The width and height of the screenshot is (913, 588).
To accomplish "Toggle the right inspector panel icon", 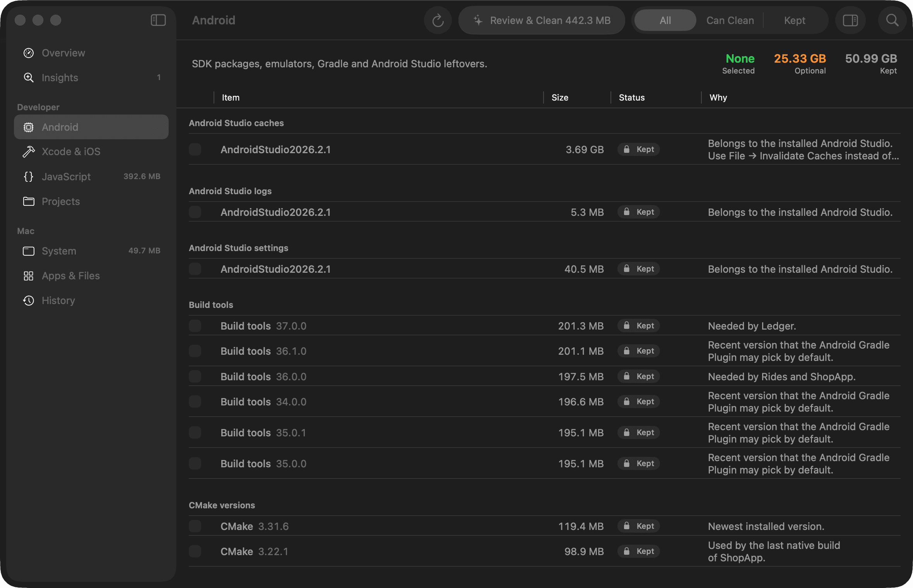I will (x=850, y=21).
